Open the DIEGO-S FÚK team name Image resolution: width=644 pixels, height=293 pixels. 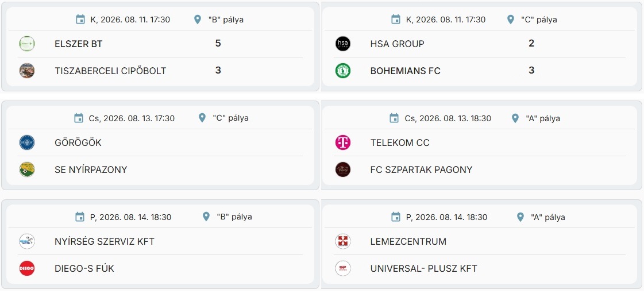(84, 269)
